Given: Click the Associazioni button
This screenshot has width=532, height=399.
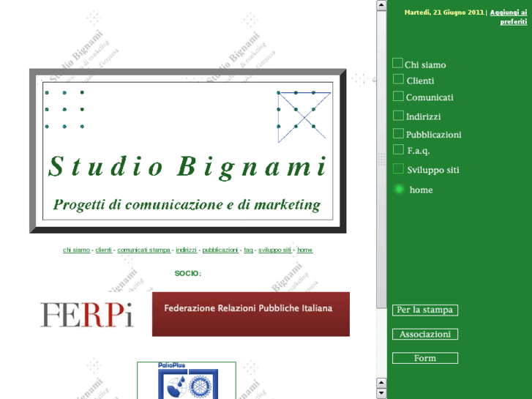Looking at the screenshot, I should tap(425, 334).
